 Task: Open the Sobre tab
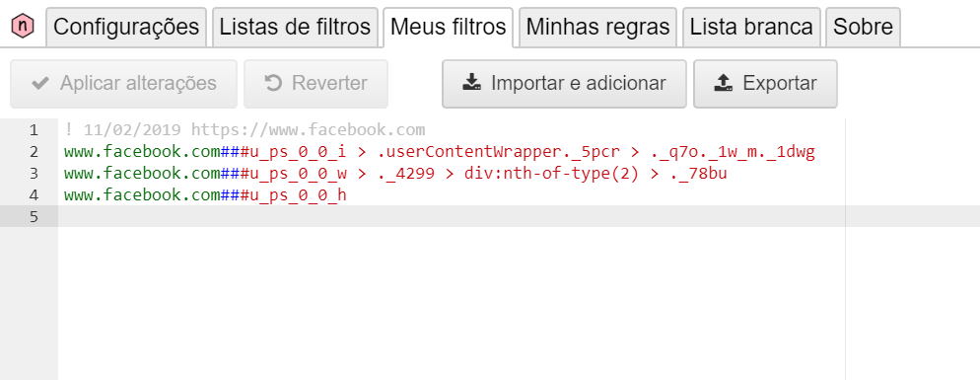[863, 27]
